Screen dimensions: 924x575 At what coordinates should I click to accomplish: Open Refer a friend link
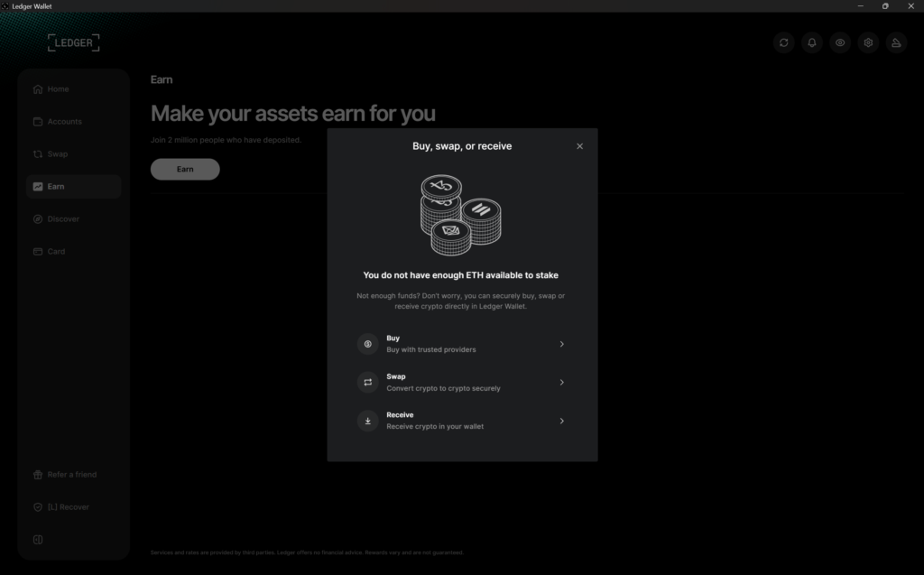pyautogui.click(x=72, y=475)
